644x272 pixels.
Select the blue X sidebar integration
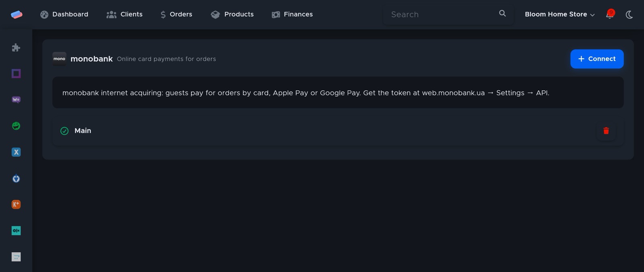tap(16, 152)
